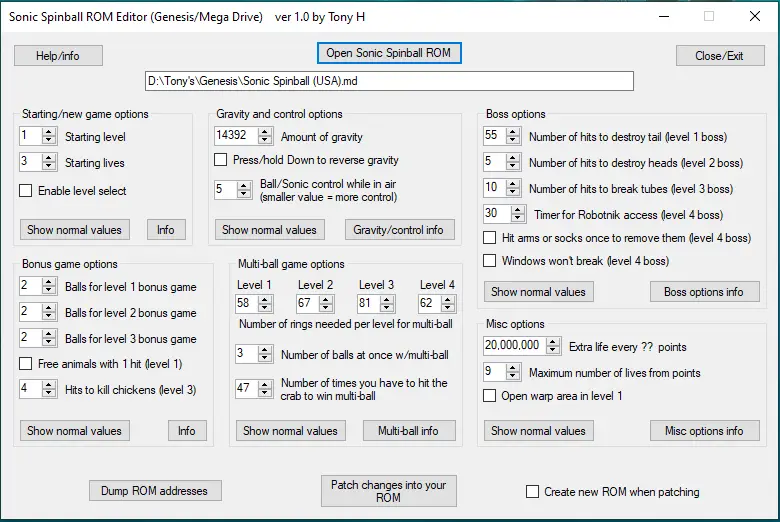Open Gravity/control info
780x522 pixels.
(x=399, y=230)
